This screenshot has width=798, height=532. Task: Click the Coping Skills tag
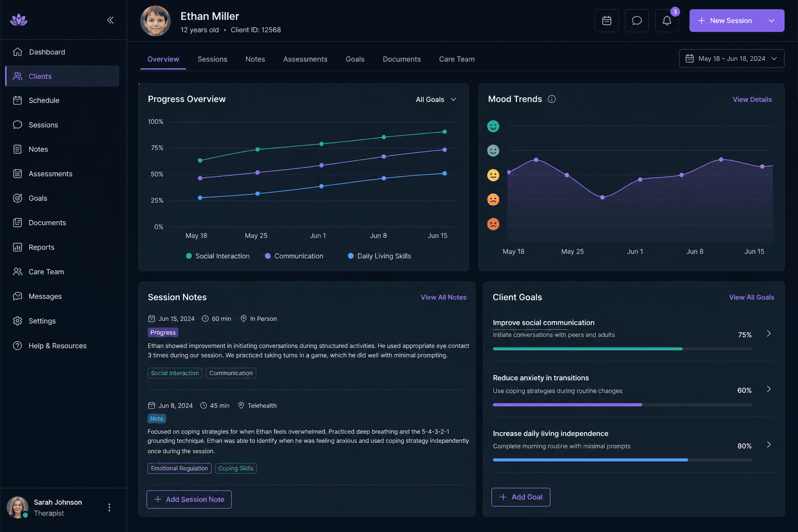[236, 469]
